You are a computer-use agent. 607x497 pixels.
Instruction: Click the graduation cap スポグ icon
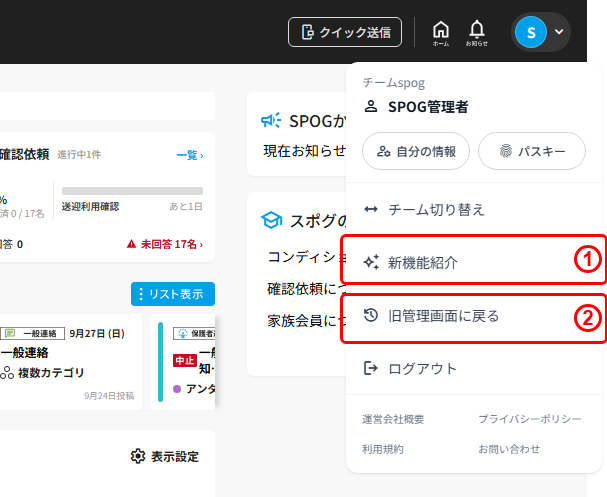click(271, 220)
